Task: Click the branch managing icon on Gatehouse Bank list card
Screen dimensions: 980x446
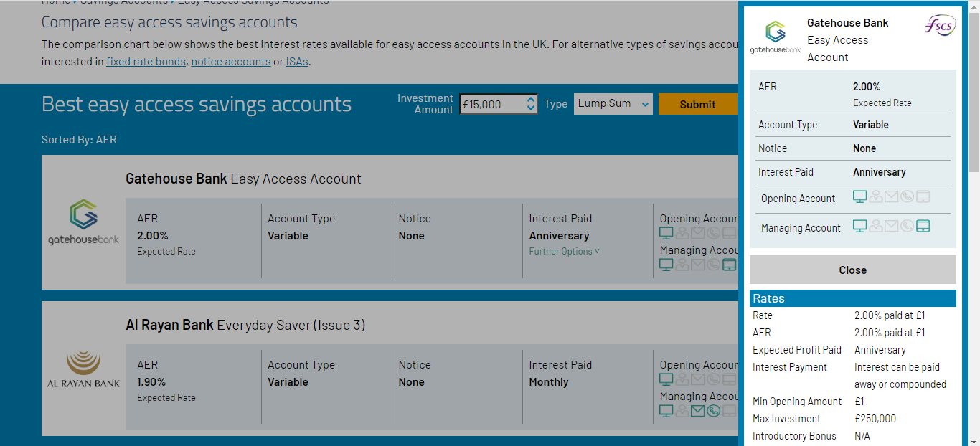Action: pos(682,265)
